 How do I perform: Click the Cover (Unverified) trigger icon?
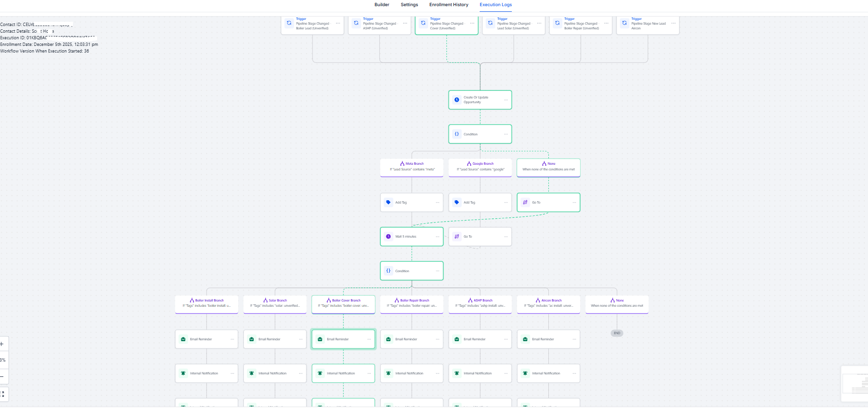[x=423, y=23]
